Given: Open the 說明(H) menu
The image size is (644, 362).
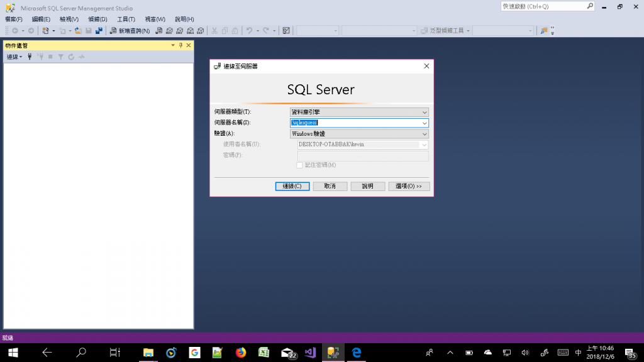Looking at the screenshot, I should pyautogui.click(x=184, y=19).
